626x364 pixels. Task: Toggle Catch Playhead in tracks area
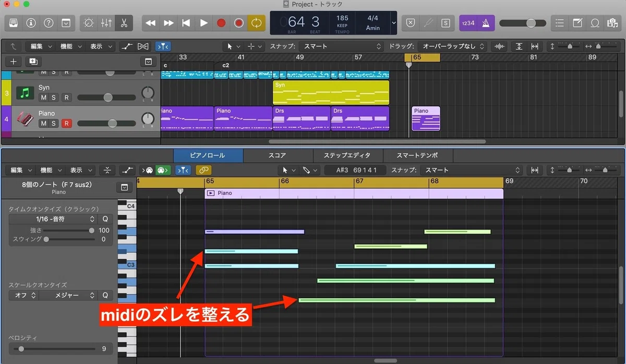[x=164, y=46]
